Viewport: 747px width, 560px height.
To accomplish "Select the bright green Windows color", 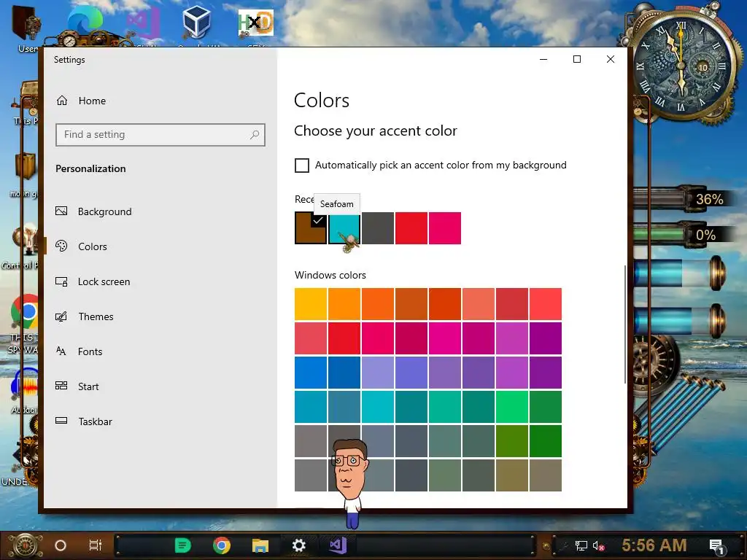I will [512, 407].
